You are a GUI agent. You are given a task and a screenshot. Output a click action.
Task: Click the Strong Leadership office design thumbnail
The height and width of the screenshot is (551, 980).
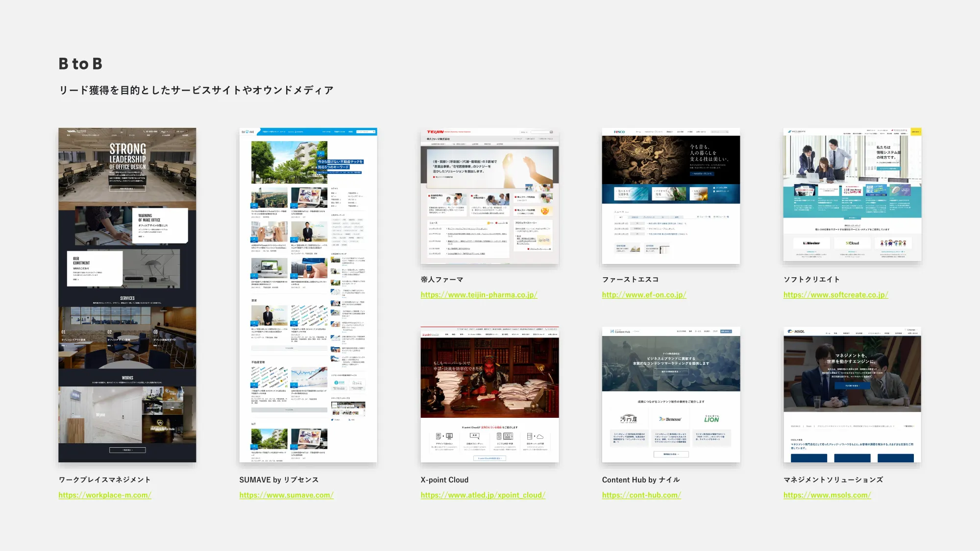click(127, 295)
